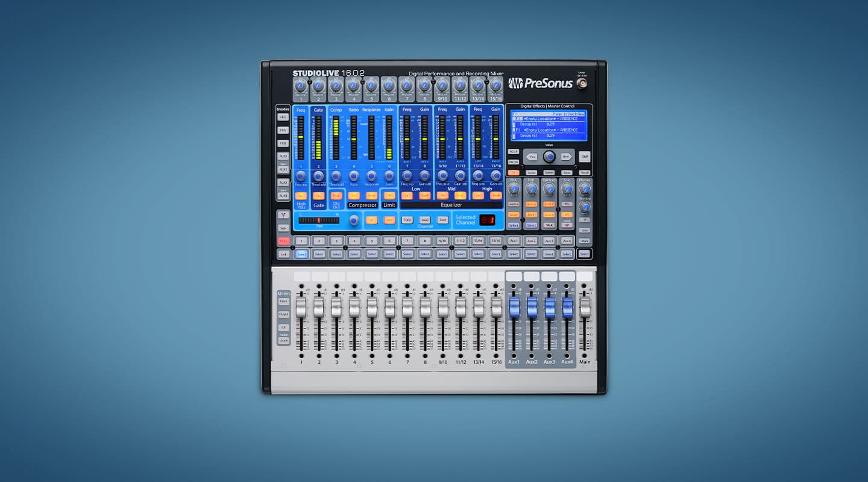This screenshot has height=482, width=868.
Task: Click the Faders Locate button
Action: point(283,341)
